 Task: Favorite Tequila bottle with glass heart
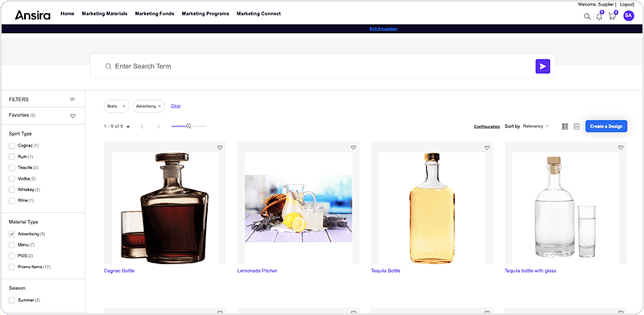click(621, 147)
